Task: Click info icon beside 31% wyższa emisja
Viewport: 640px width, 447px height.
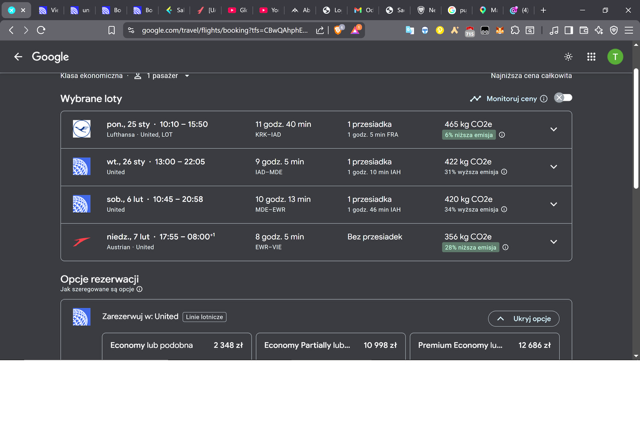Action: (x=504, y=172)
